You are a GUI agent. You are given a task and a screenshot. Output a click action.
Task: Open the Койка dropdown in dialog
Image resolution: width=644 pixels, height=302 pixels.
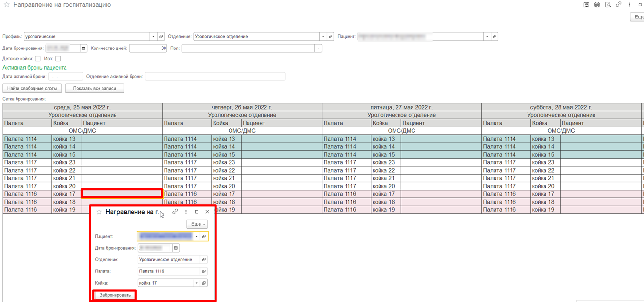point(197,283)
